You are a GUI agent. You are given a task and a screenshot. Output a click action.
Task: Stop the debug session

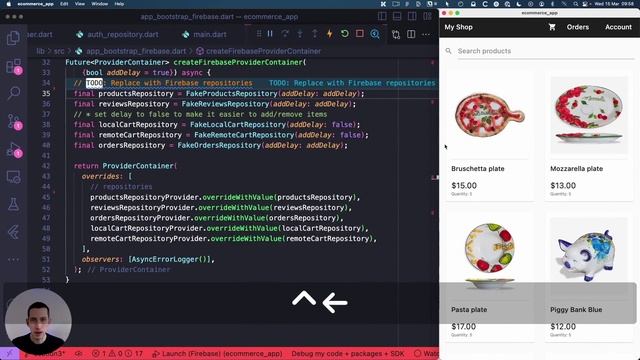[x=360, y=33]
